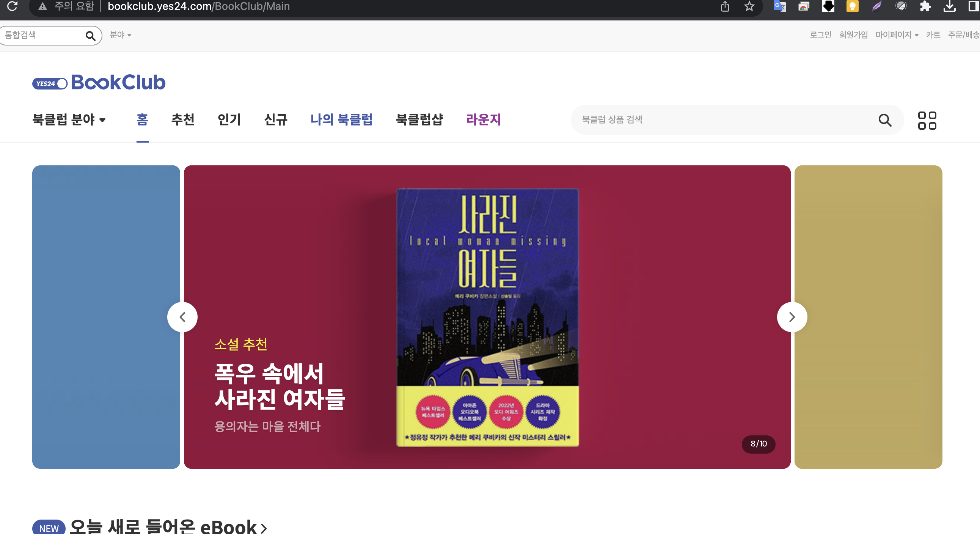Open the browser extensions puzzle icon
Viewport: 980px width, 534px height.
pyautogui.click(x=925, y=6)
